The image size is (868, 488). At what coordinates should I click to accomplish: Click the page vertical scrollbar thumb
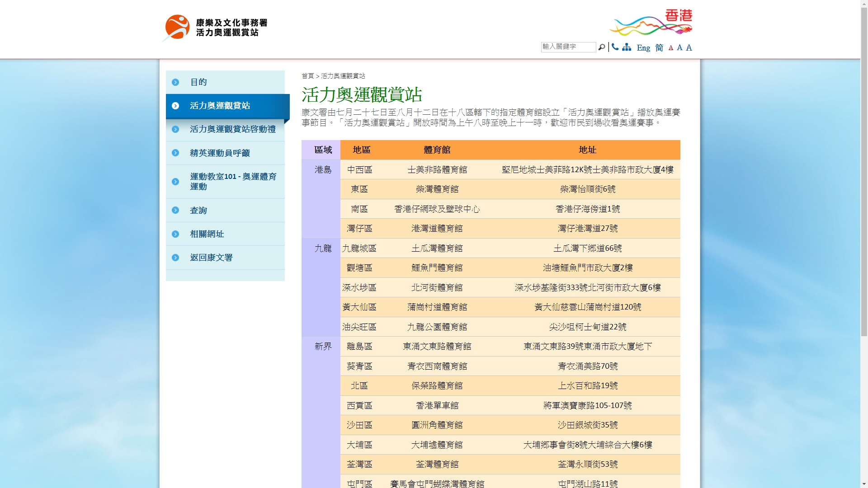864,172
